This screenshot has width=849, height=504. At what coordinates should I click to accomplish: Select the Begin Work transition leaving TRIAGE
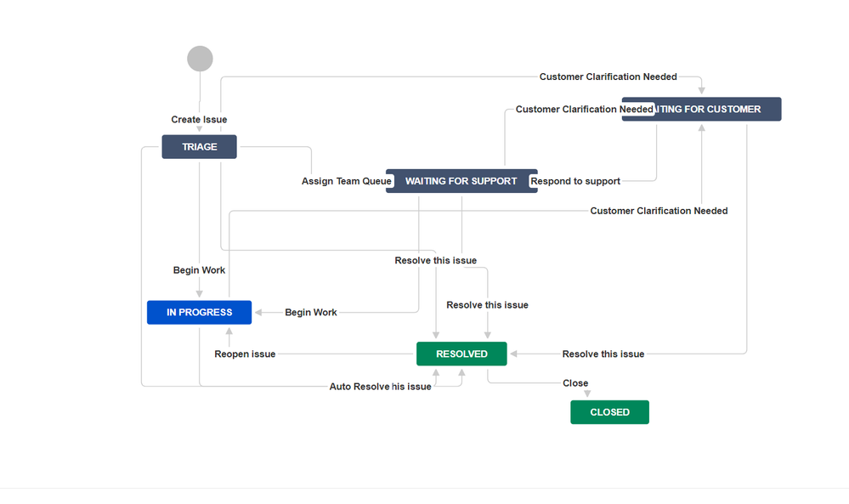(x=199, y=269)
